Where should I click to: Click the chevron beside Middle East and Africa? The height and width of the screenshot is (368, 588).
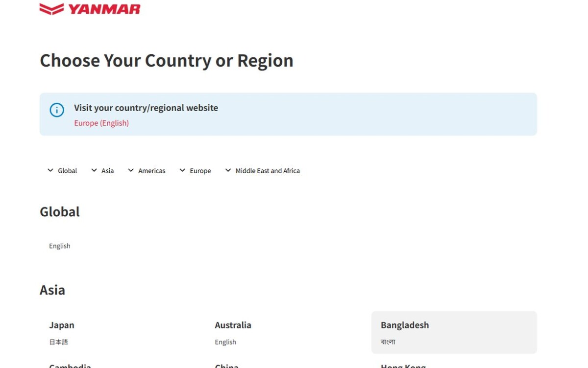coord(228,170)
